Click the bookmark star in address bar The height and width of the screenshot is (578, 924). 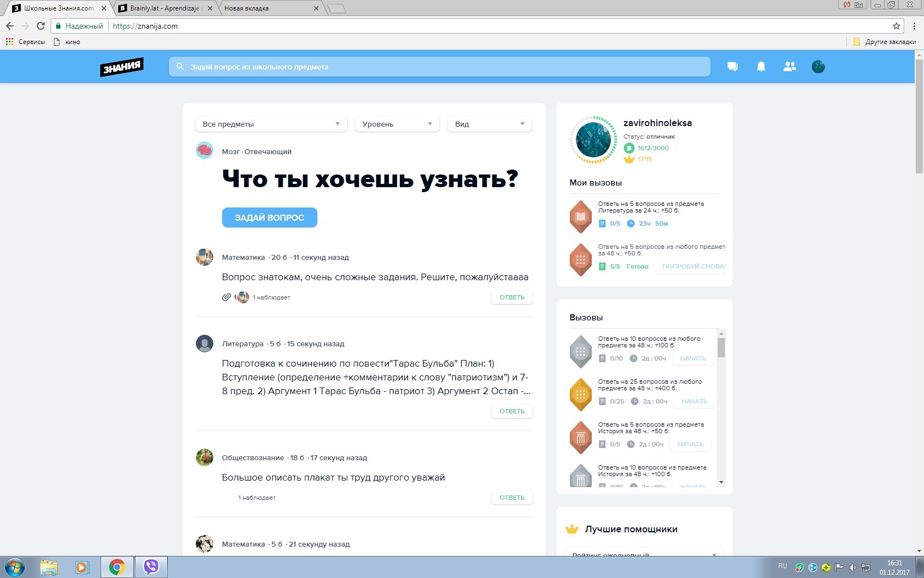coord(896,26)
